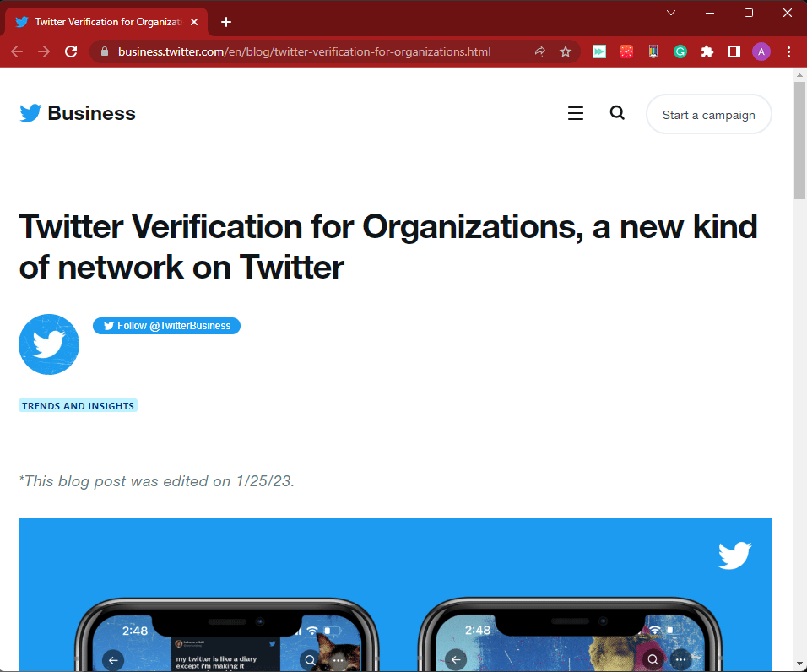Bookmark this page with the star

point(566,51)
